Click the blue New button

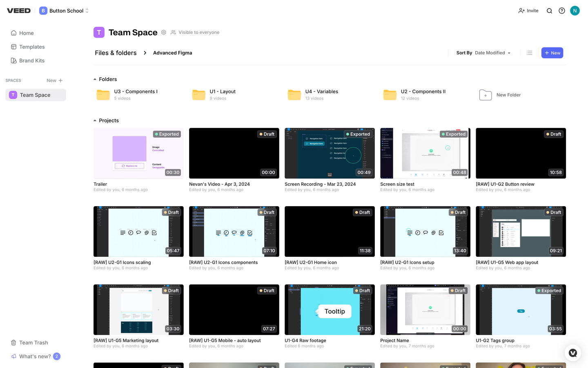click(552, 53)
